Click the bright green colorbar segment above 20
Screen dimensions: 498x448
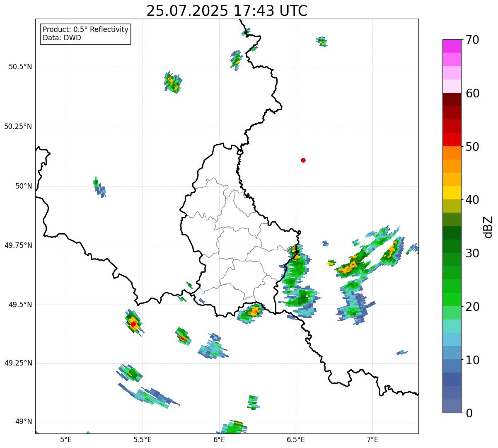[x=452, y=299]
